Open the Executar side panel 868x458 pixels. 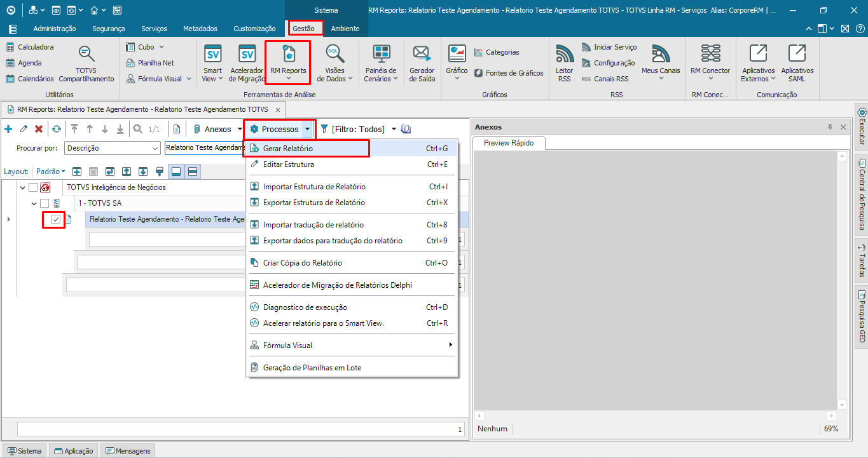coord(862,126)
